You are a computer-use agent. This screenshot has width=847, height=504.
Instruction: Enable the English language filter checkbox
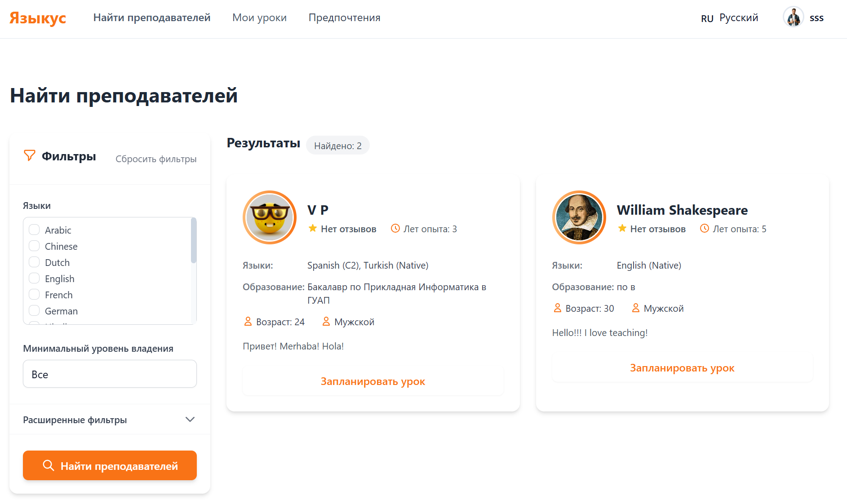pos(34,279)
